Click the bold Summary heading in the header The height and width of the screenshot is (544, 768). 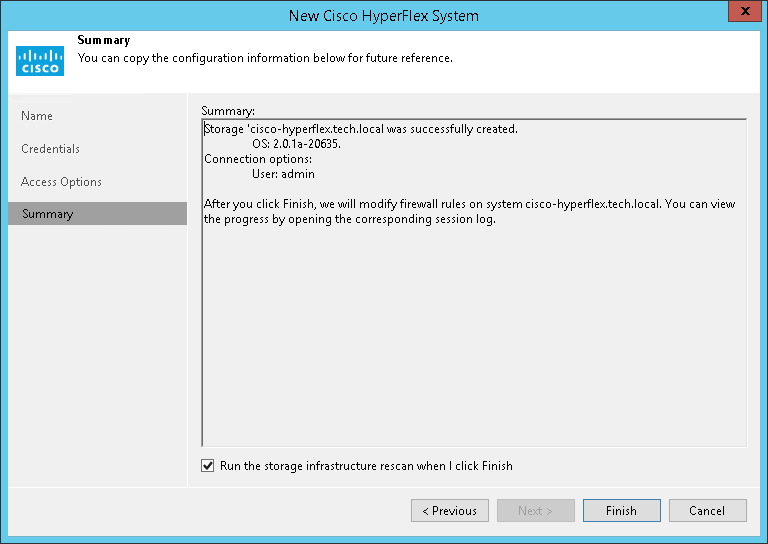click(x=104, y=40)
